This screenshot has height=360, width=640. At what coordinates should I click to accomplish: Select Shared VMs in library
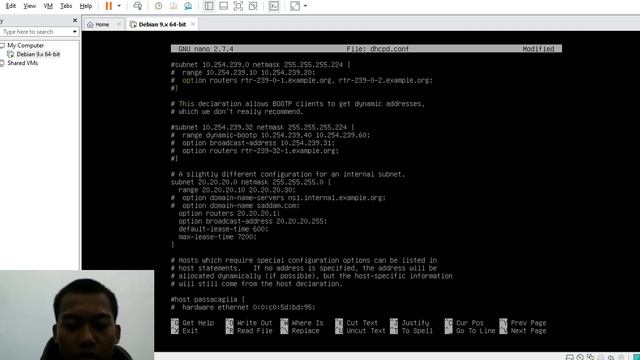point(22,63)
